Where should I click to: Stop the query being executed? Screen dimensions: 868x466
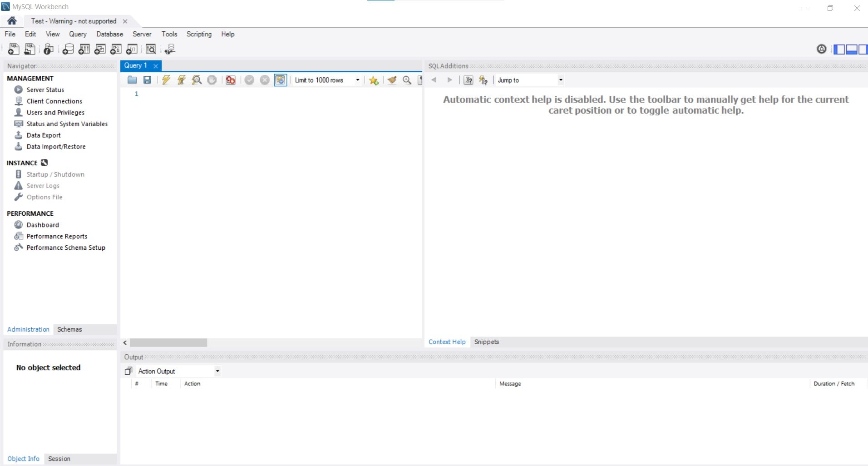[212, 80]
